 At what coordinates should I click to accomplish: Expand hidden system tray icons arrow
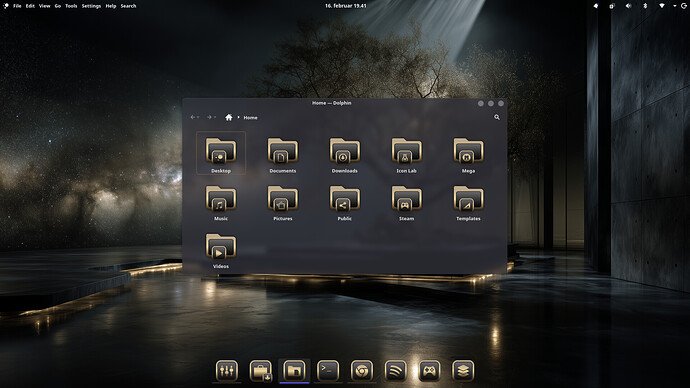tap(675, 6)
